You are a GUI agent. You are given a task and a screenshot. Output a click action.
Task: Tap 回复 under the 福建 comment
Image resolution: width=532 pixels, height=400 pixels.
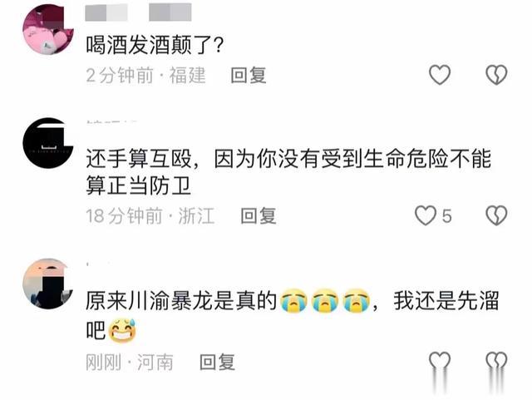[249, 75]
